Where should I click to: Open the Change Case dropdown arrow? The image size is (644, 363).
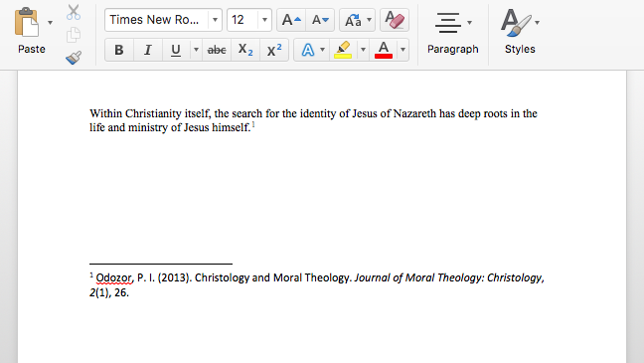pyautogui.click(x=370, y=20)
